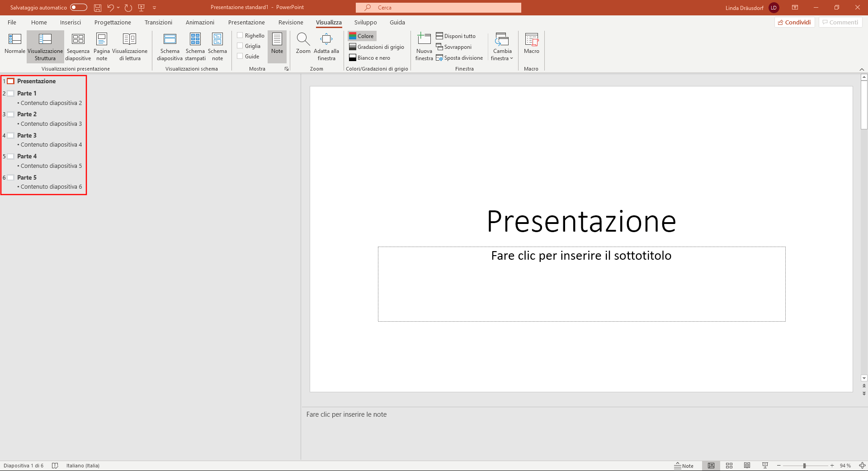868x471 pixels.
Task: Select Colore view mode
Action: (x=362, y=36)
